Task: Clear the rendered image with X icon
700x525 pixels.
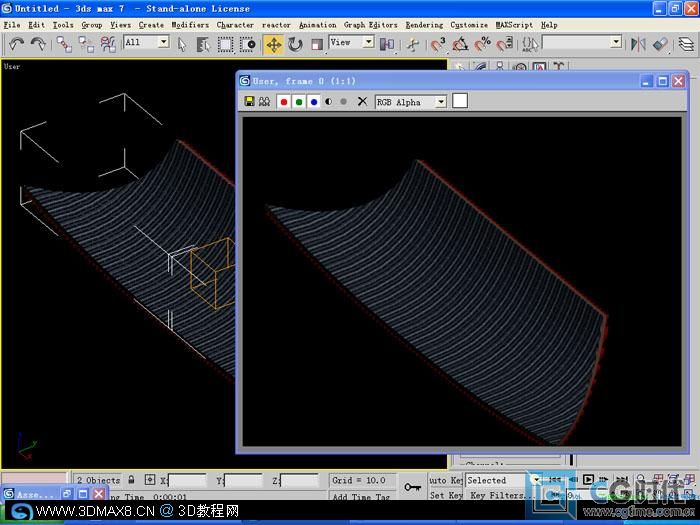Action: coord(362,102)
